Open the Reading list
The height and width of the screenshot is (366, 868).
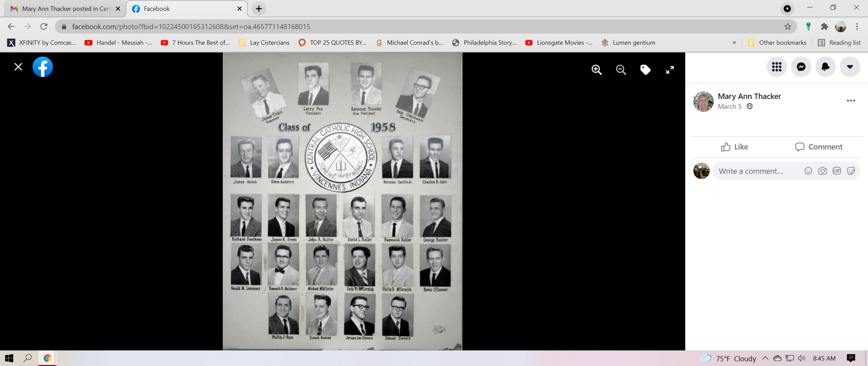click(x=839, y=43)
